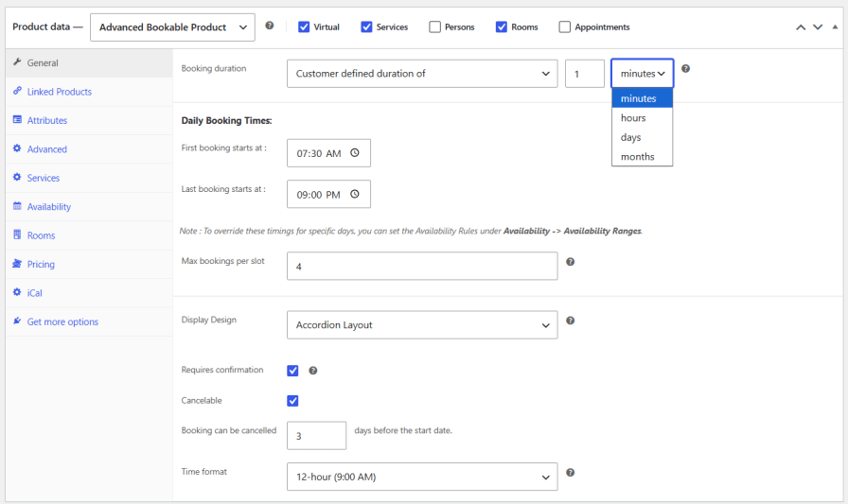Open Customer defined duration dropdown
848x504 pixels.
[x=422, y=74]
